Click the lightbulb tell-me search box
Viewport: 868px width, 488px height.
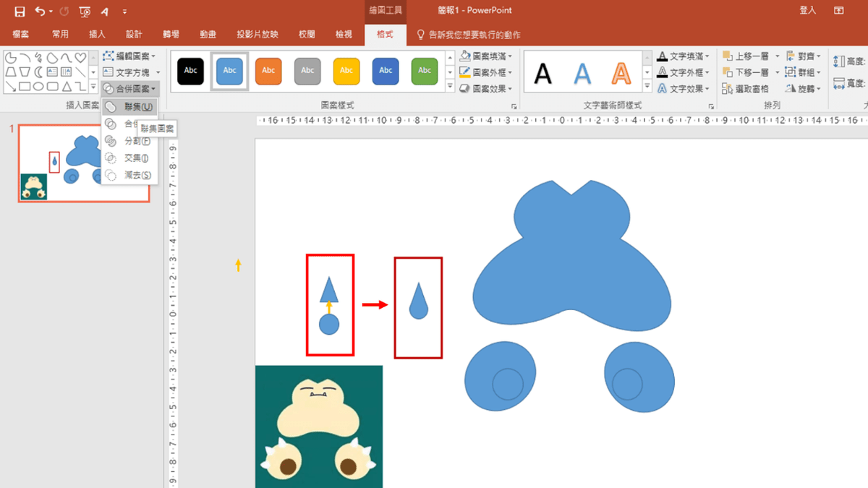click(469, 35)
